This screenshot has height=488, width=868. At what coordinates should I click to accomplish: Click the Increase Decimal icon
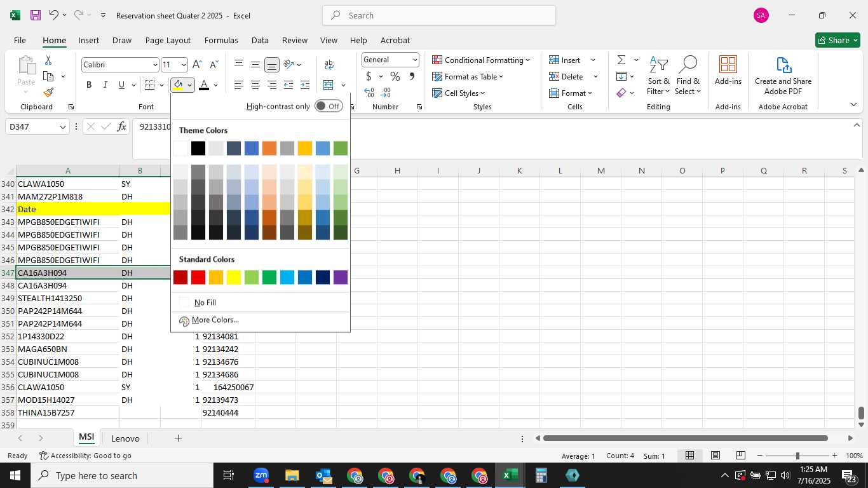coord(369,93)
